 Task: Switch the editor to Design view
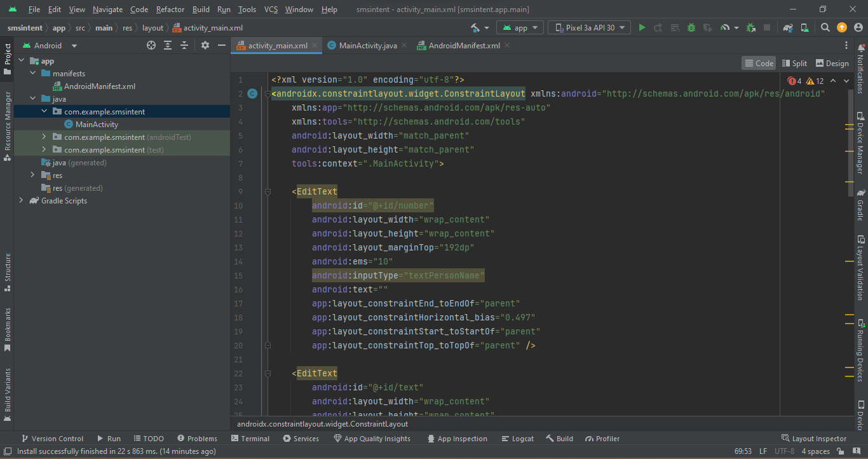pyautogui.click(x=832, y=63)
